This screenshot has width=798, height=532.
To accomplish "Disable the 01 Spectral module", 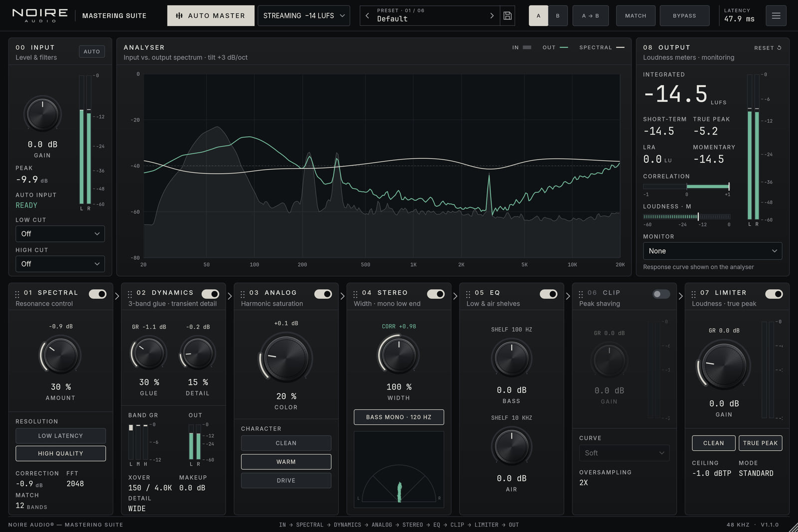I will click(98, 294).
